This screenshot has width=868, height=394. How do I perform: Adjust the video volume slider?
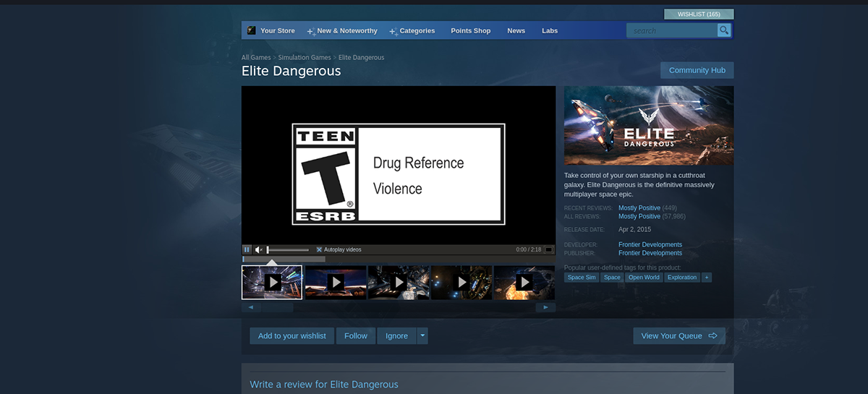288,249
